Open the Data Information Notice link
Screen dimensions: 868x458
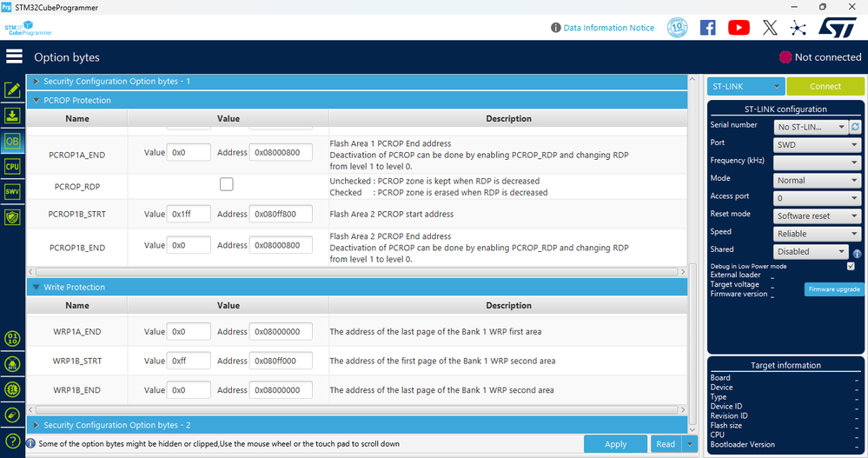pos(608,28)
